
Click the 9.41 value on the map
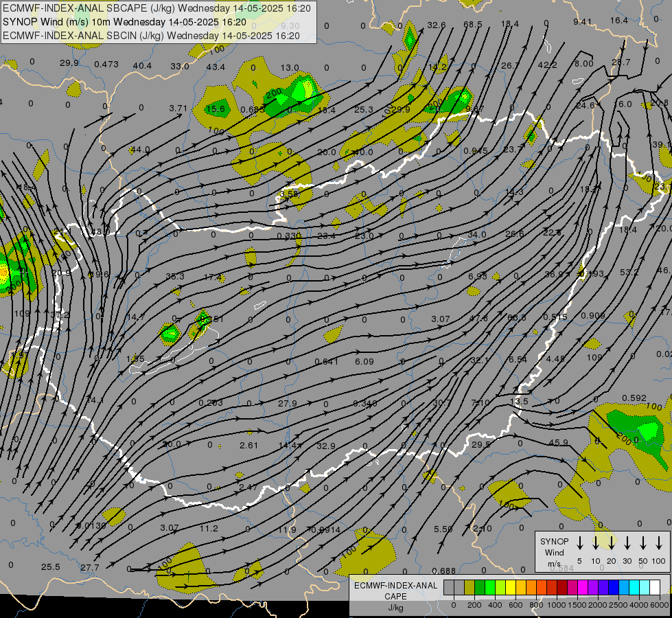(x=583, y=21)
